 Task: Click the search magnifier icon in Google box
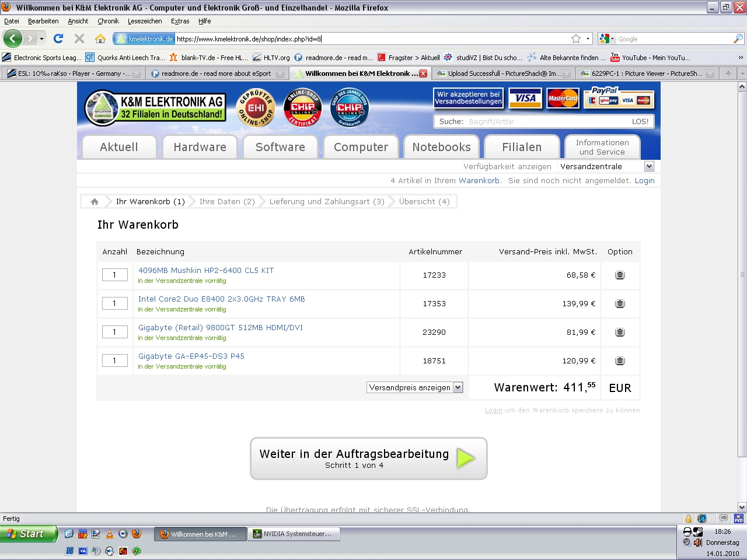(x=738, y=38)
